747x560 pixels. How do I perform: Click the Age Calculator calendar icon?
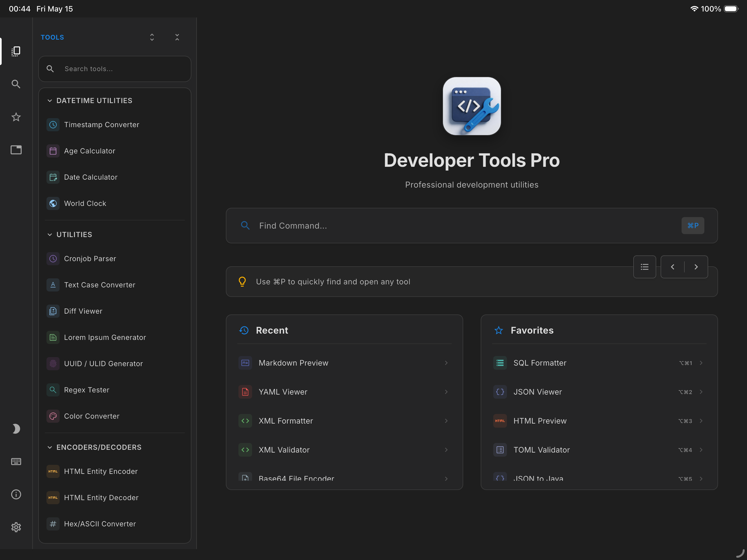tap(53, 151)
